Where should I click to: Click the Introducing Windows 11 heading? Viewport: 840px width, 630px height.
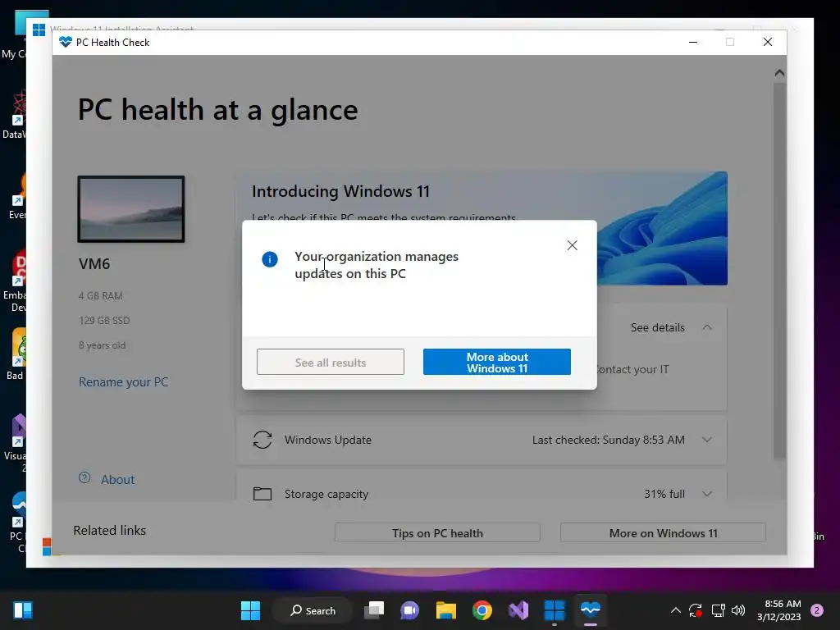[340, 191]
